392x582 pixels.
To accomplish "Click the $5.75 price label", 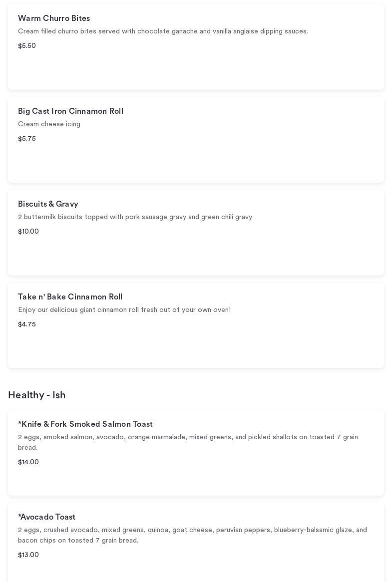I will (27, 139).
